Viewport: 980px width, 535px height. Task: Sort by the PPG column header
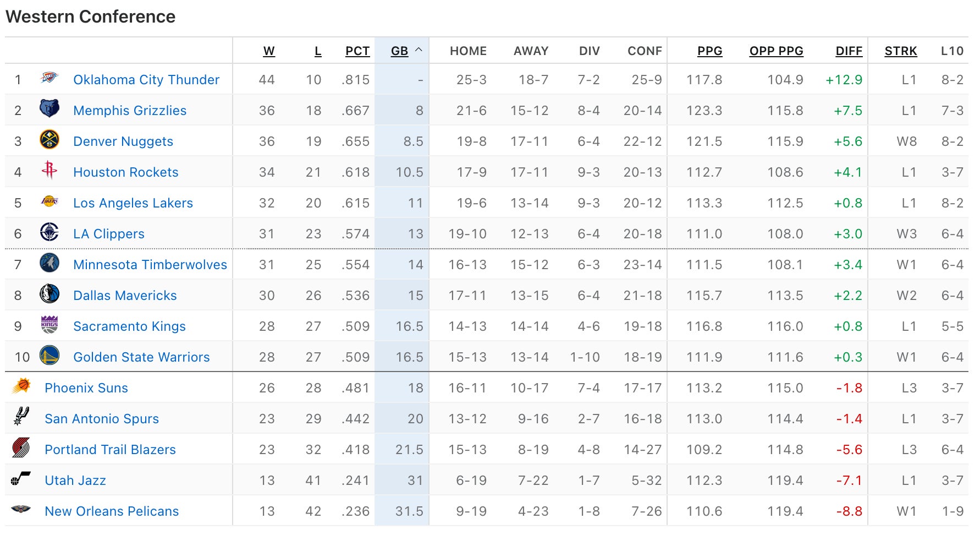coord(709,51)
